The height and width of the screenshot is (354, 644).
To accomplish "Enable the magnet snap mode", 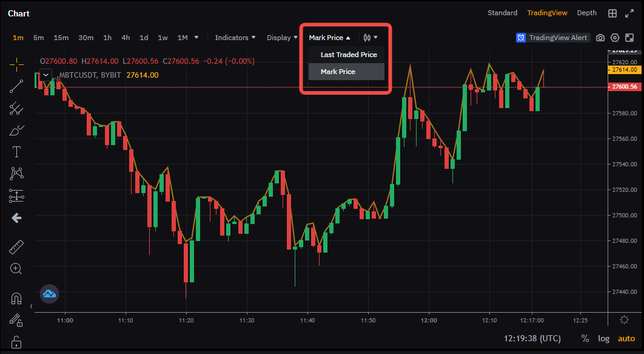I will (x=16, y=298).
